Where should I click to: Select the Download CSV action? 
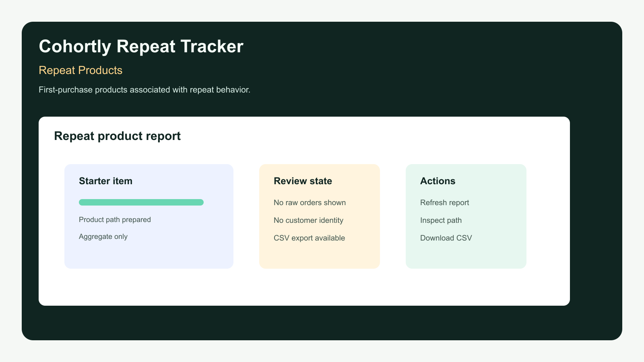pyautogui.click(x=446, y=238)
